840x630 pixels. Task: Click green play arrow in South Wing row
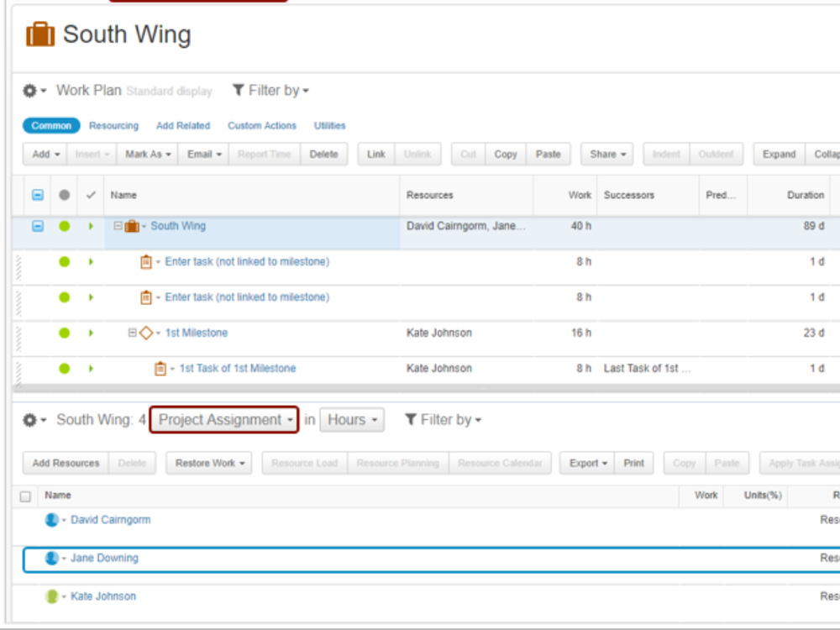tap(91, 226)
